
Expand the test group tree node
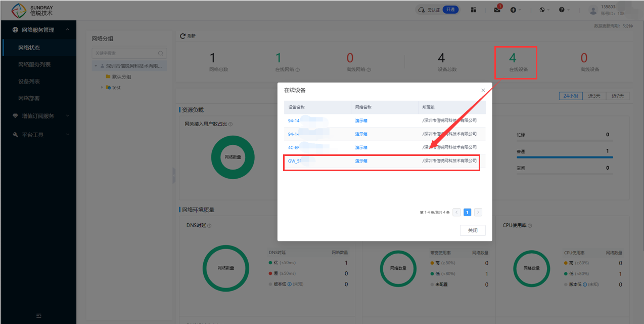click(102, 88)
